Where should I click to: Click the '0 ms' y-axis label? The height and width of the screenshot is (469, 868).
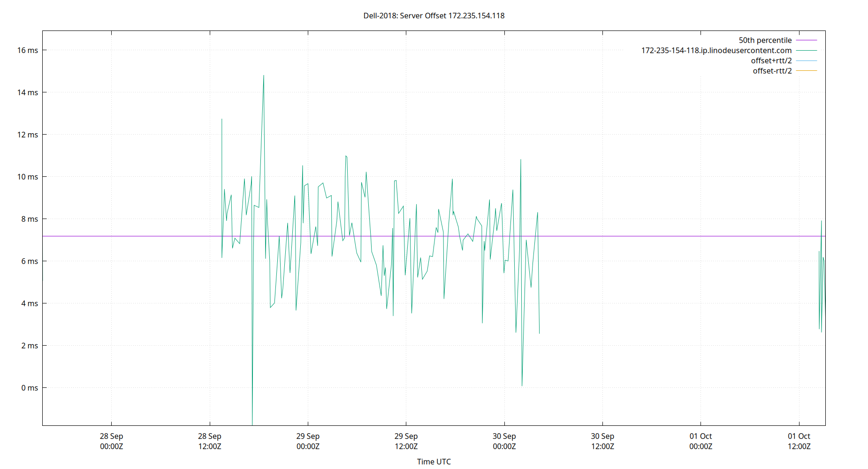tap(30, 388)
